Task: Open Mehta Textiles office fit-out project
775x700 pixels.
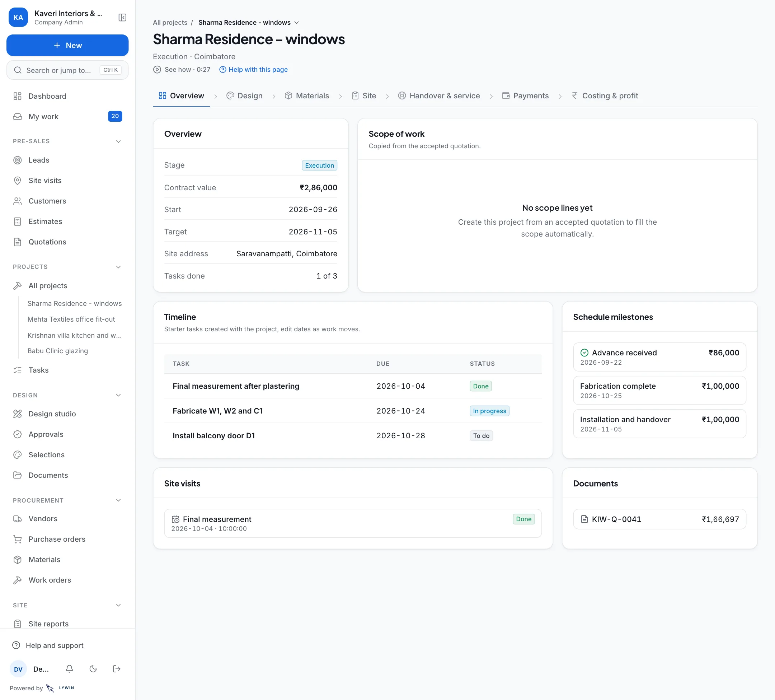Action: coord(71,319)
